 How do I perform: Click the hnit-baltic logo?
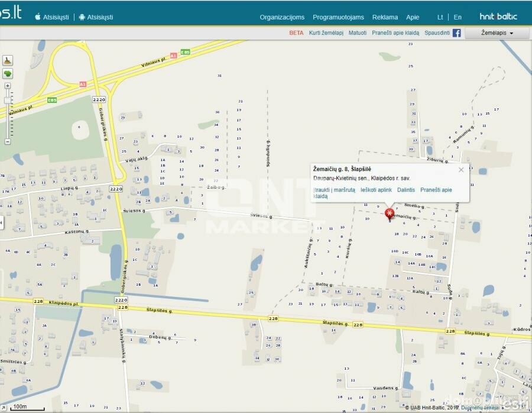[498, 17]
